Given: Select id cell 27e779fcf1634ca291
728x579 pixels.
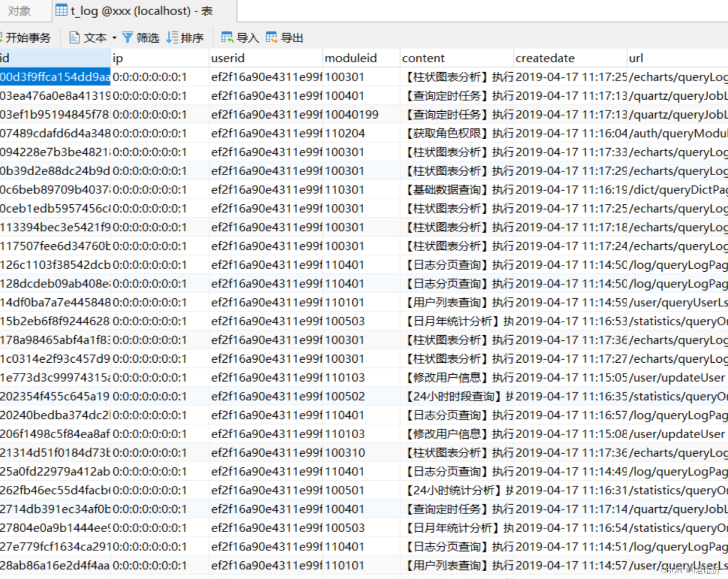Looking at the screenshot, I should click(55, 547).
